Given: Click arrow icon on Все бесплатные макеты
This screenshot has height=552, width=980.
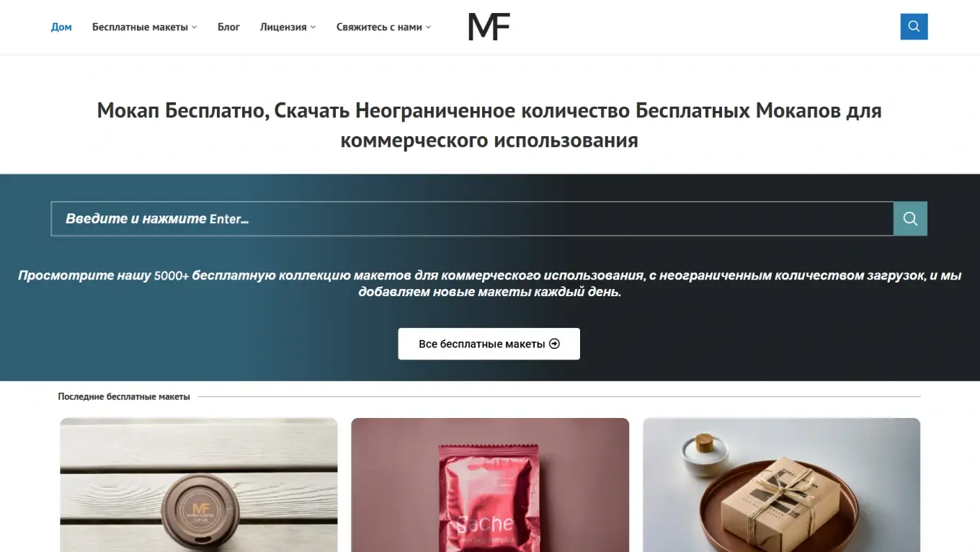Looking at the screenshot, I should pyautogui.click(x=554, y=344).
